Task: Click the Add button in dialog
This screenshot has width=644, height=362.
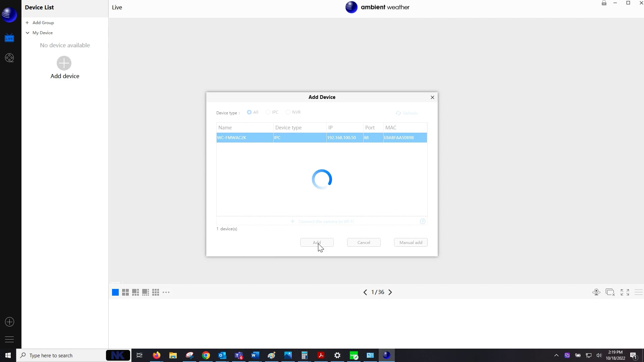Action: pos(317,242)
